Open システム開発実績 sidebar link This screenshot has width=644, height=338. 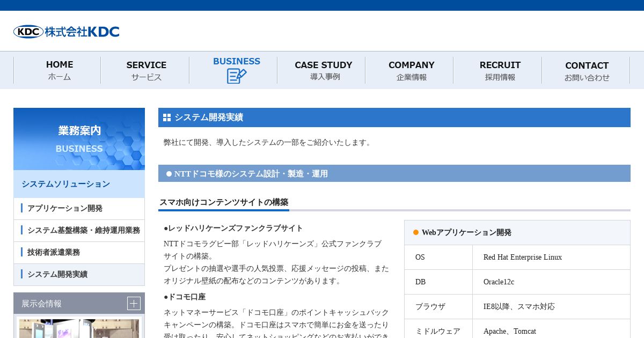click(x=79, y=274)
